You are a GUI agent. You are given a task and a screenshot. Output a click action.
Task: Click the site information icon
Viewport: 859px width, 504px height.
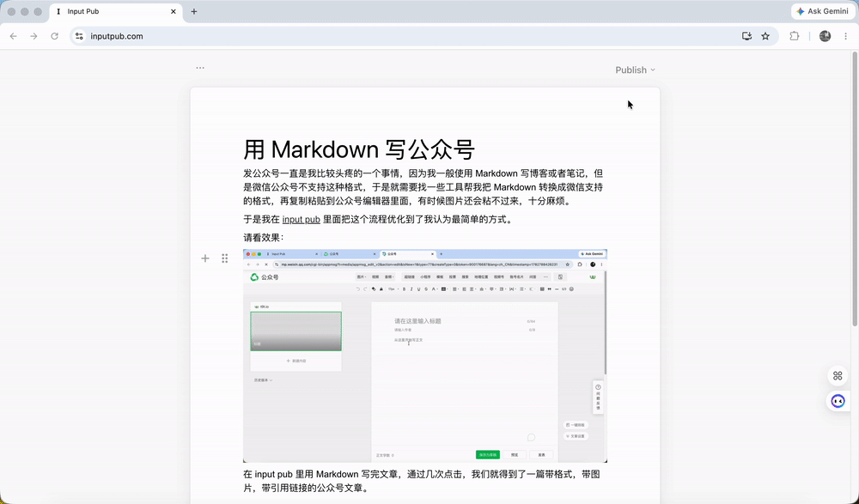tap(79, 36)
